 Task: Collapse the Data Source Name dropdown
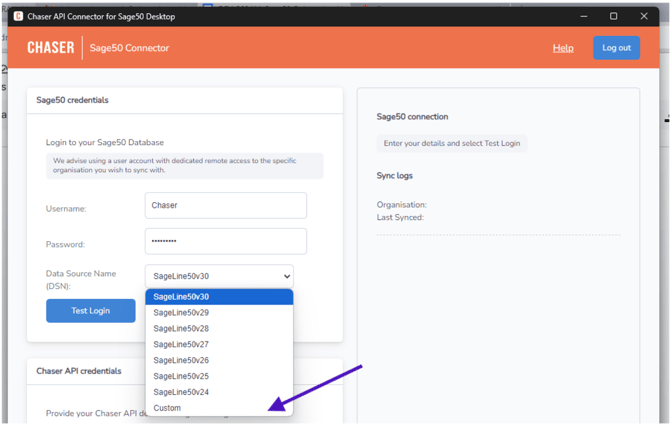pos(219,276)
